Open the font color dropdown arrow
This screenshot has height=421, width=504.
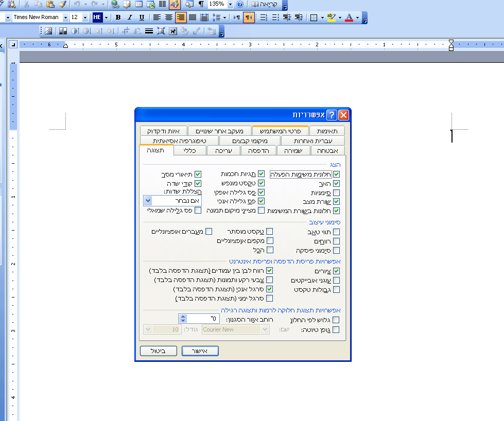pos(357,17)
